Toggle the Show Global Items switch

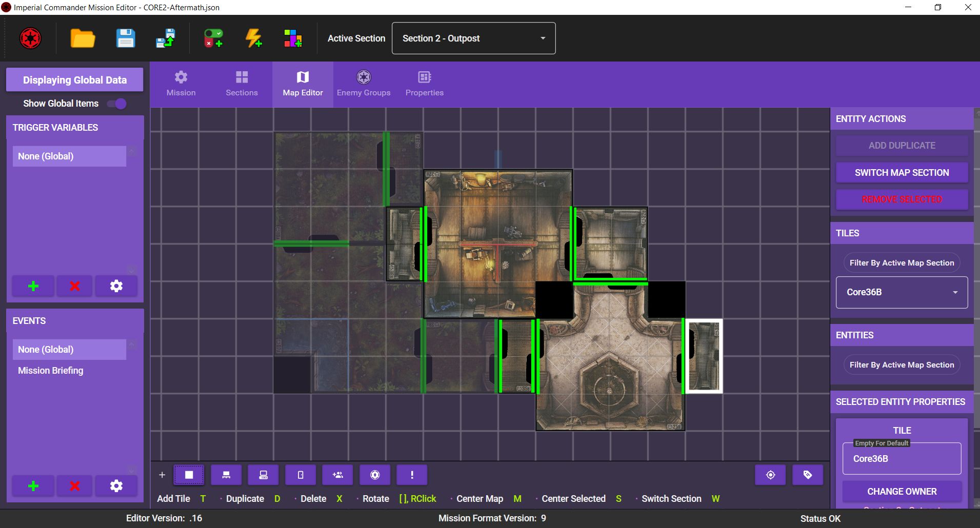point(117,104)
